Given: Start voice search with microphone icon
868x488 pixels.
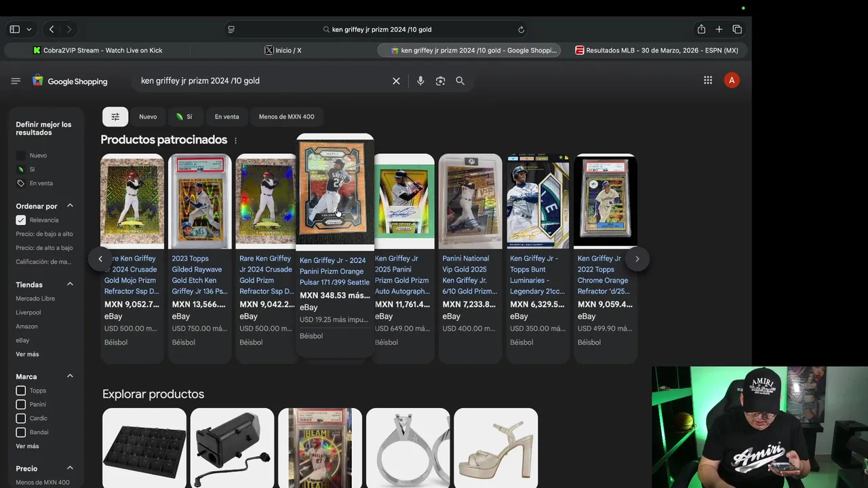Looking at the screenshot, I should [x=420, y=81].
